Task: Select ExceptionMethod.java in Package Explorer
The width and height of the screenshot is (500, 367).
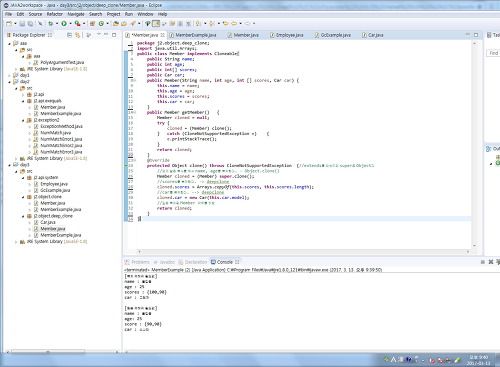Action: point(58,126)
